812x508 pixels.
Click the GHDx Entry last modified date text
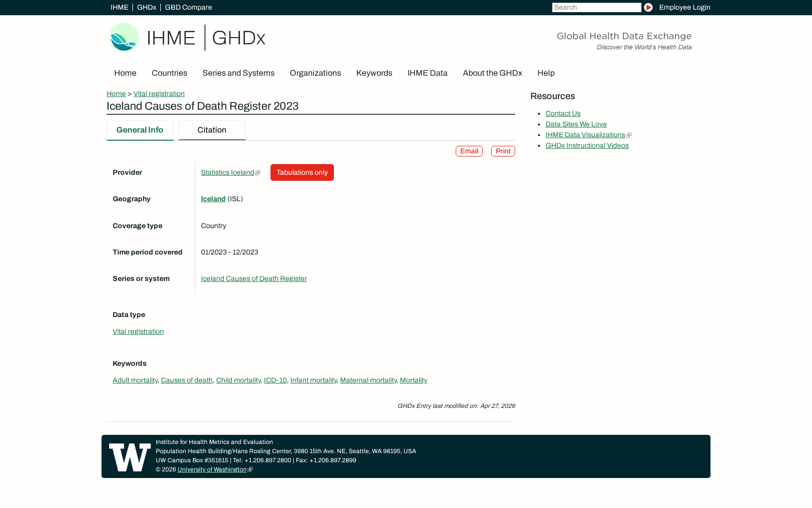click(x=456, y=406)
